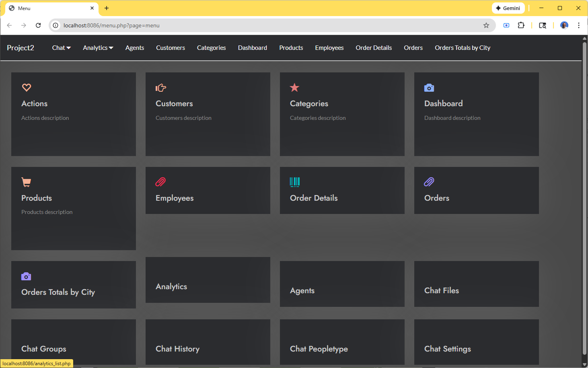This screenshot has width=588, height=368.
Task: Open Agents from the top navigation bar
Action: click(x=135, y=48)
